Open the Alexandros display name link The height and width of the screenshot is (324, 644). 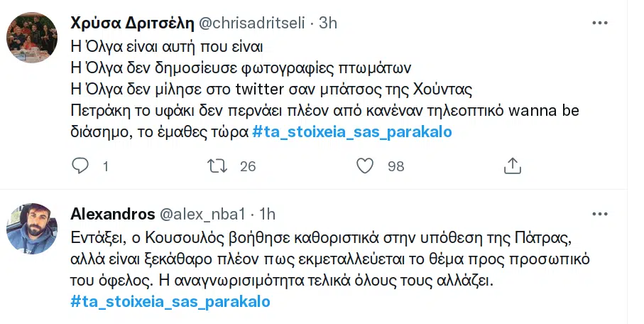113,214
